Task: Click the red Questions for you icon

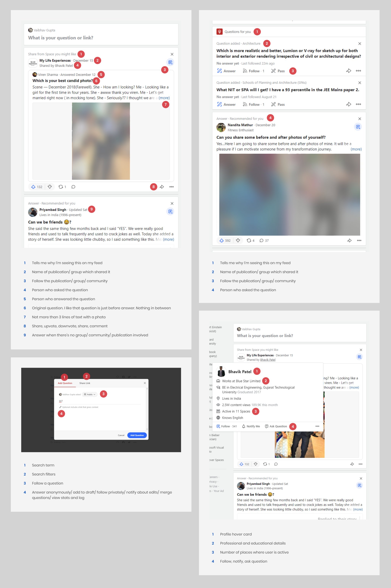Action: (x=219, y=32)
